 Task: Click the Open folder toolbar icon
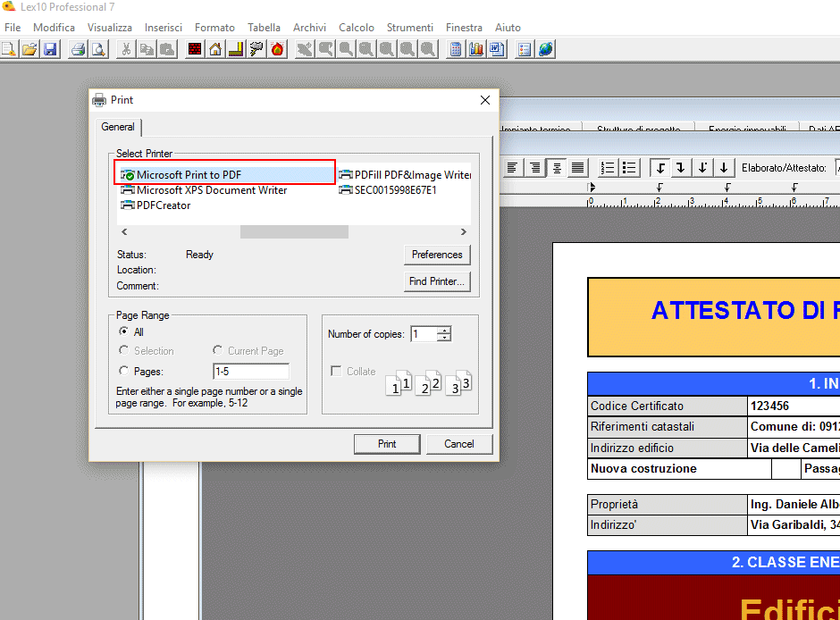[x=29, y=49]
